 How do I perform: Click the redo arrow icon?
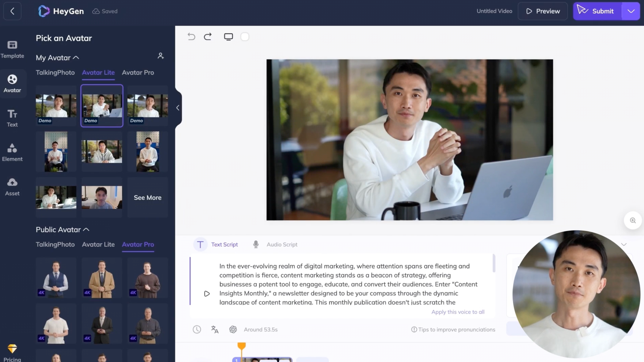coord(208,37)
